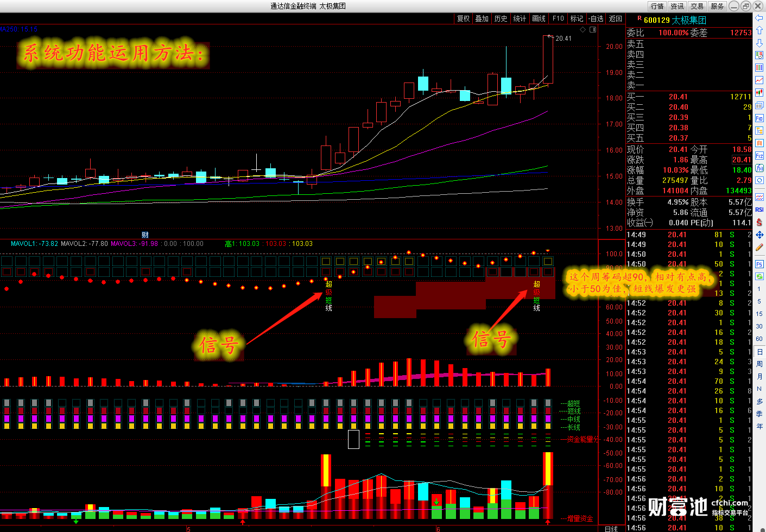This screenshot has height=532, width=766.
Task: Switch to 1-minute period
Action: (759, 289)
